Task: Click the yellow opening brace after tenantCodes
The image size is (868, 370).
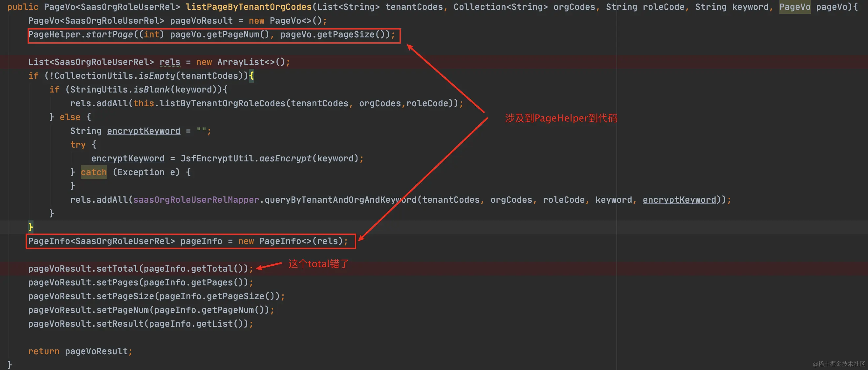Action: point(251,76)
